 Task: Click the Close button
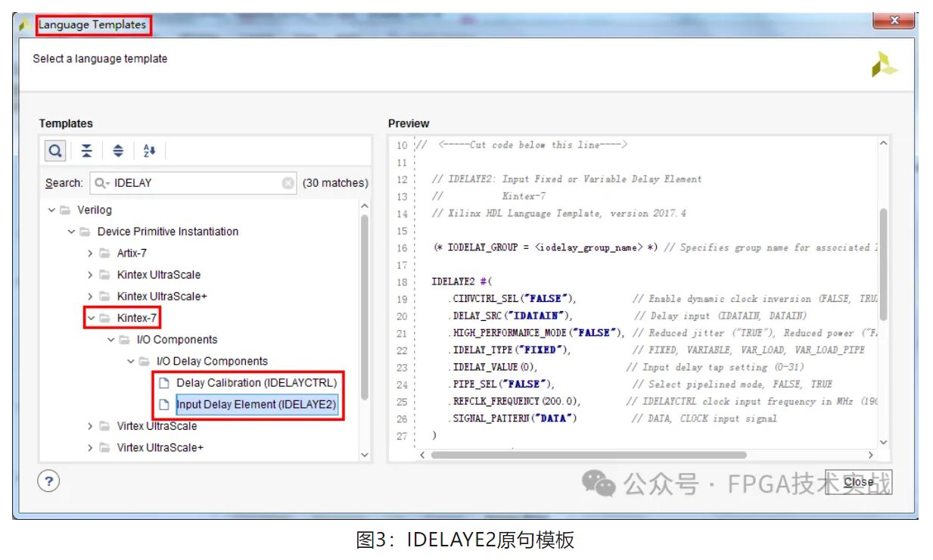[x=858, y=482]
